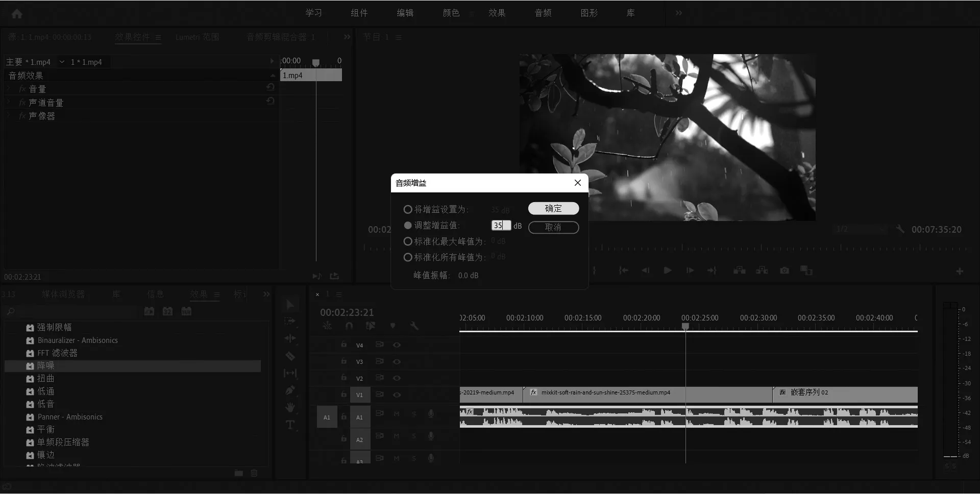The width and height of the screenshot is (980, 494).
Task: Switch to the 编辑 workspace
Action: coord(405,13)
